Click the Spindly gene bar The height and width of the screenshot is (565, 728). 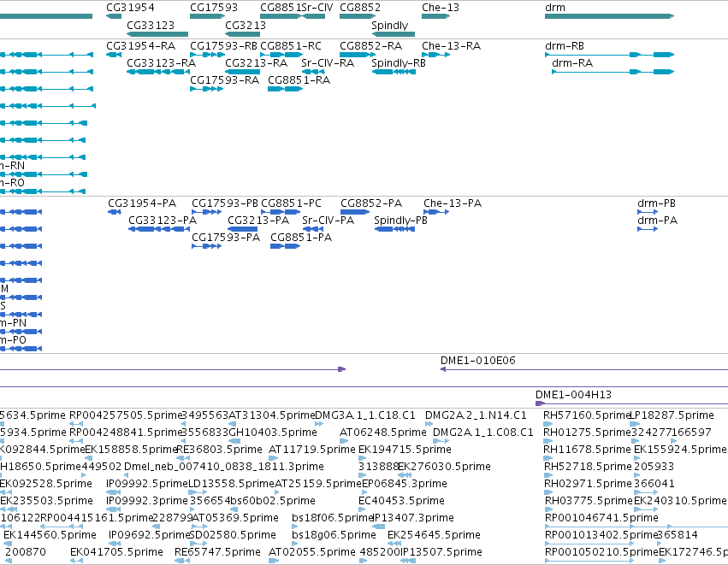click(x=394, y=34)
